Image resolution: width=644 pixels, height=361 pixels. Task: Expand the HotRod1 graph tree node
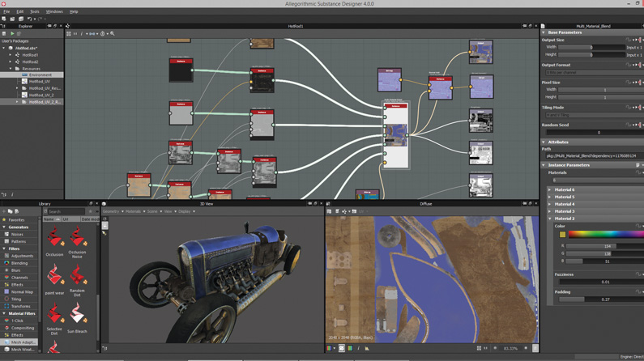coord(11,55)
